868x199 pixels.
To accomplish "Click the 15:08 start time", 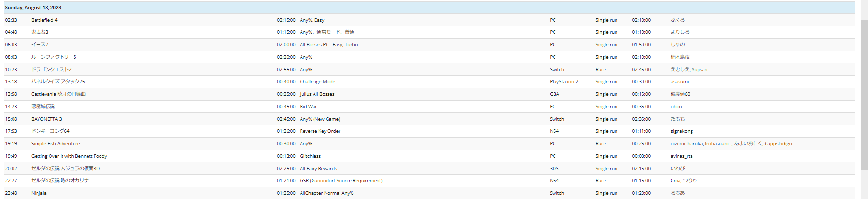I will point(11,119).
